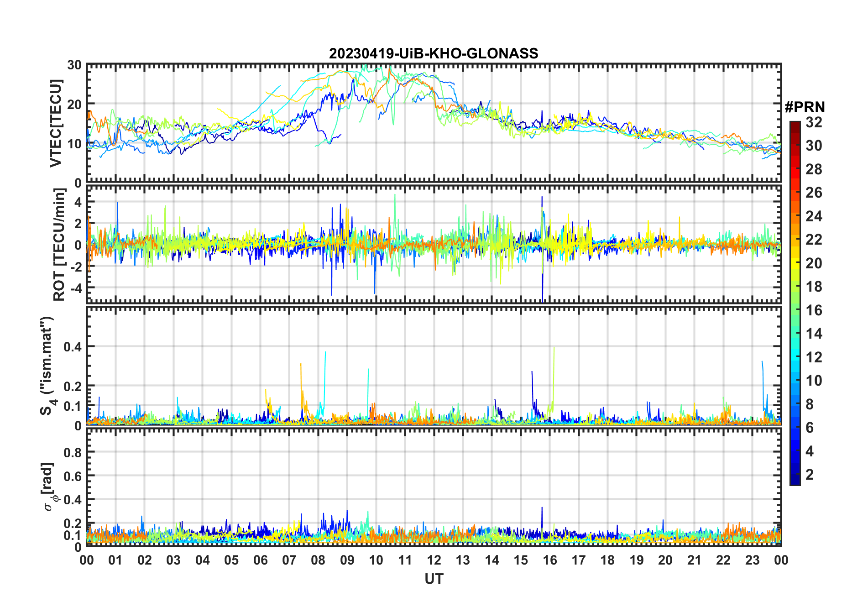Select the UT x-axis label
868x607 pixels.
point(434,579)
